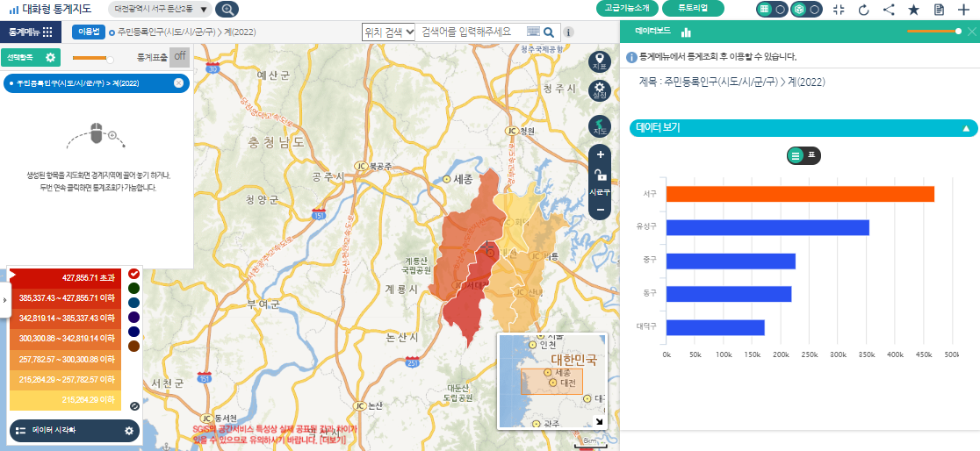Viewport: 980px width, 451px height.
Task: Select the dark green legend color swatch
Action: (133, 287)
